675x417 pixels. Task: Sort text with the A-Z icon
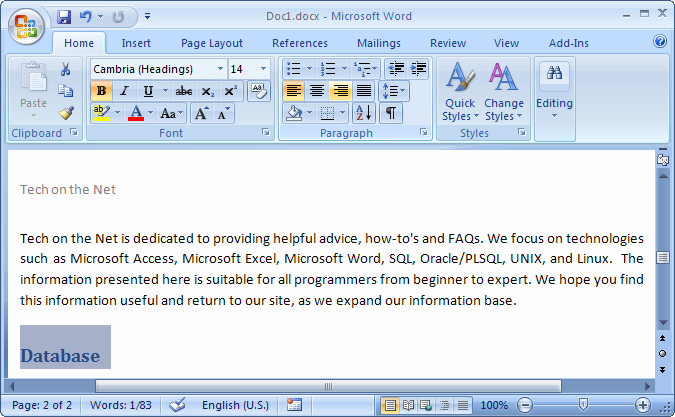(x=364, y=113)
